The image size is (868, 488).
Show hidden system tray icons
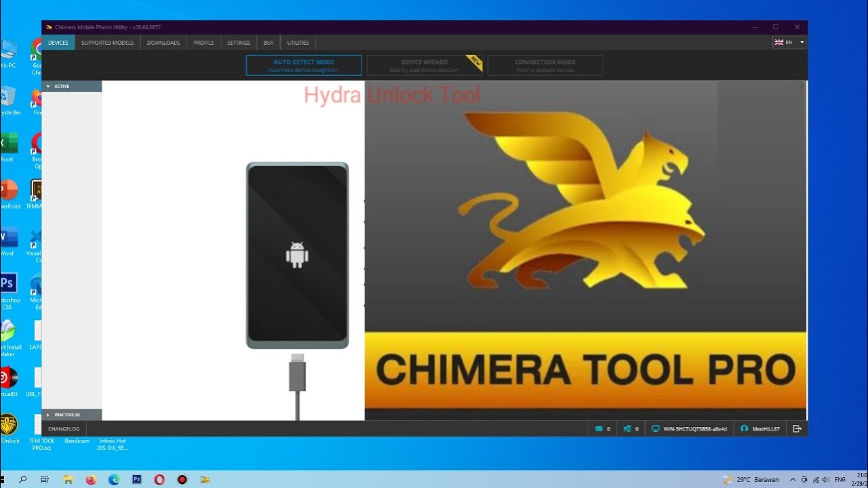pos(793,479)
